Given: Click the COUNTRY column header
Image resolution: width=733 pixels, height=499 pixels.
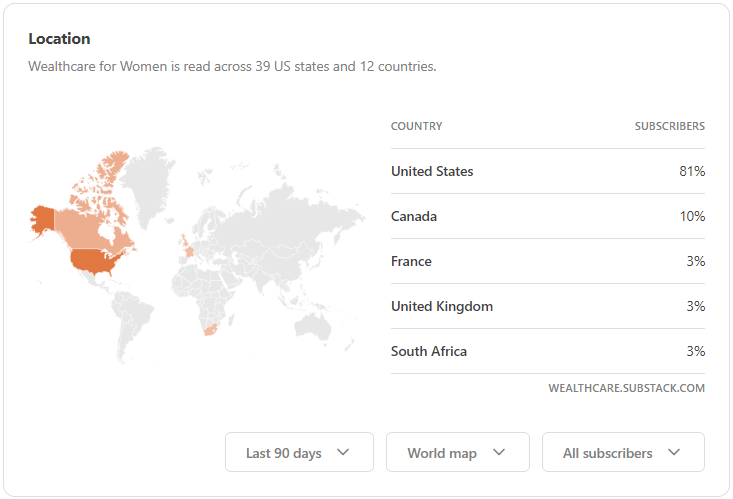Looking at the screenshot, I should click(x=417, y=126).
